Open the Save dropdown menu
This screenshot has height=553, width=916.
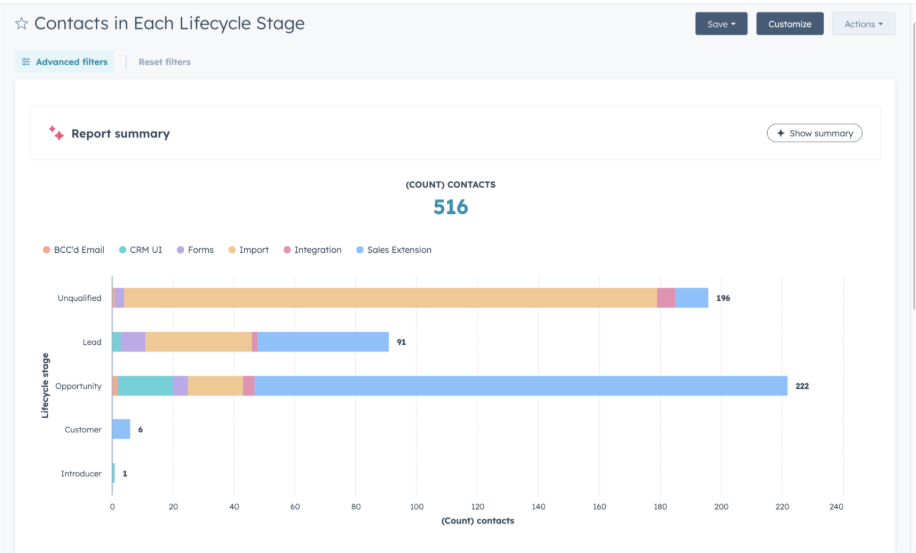(721, 24)
